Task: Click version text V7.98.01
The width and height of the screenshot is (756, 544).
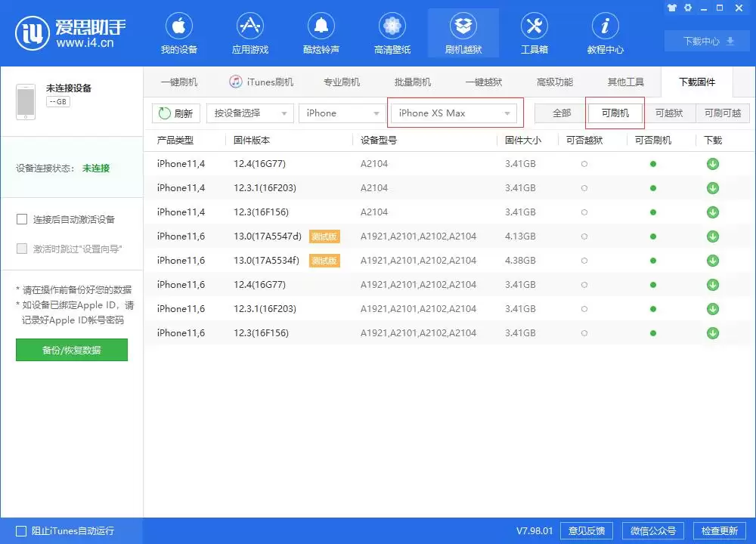Action: pyautogui.click(x=534, y=531)
